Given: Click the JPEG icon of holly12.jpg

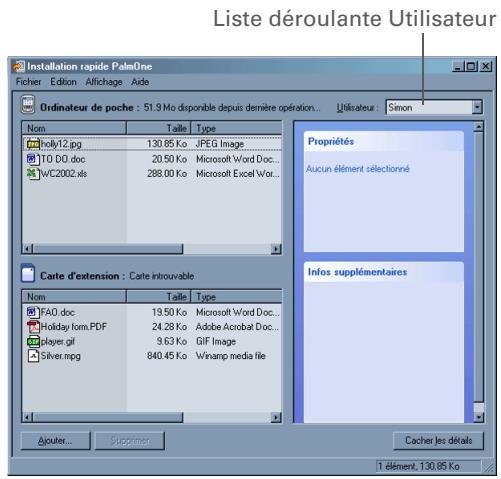Looking at the screenshot, I should click(x=33, y=144).
